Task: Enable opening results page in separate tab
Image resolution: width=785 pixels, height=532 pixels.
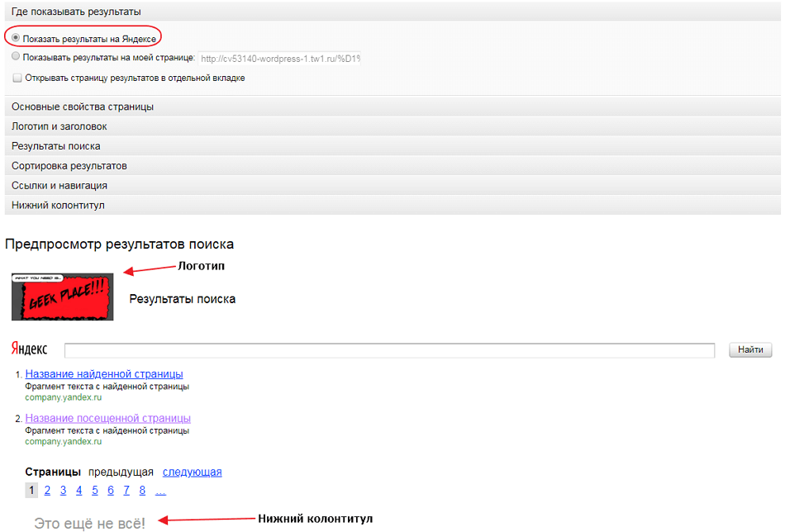Action: 17,78
